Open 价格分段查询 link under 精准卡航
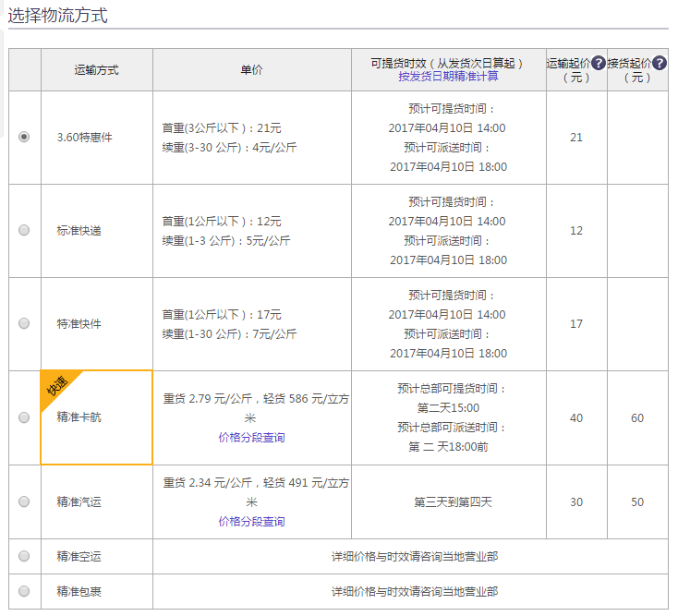Screen dimensions: 678x616 tap(251, 438)
